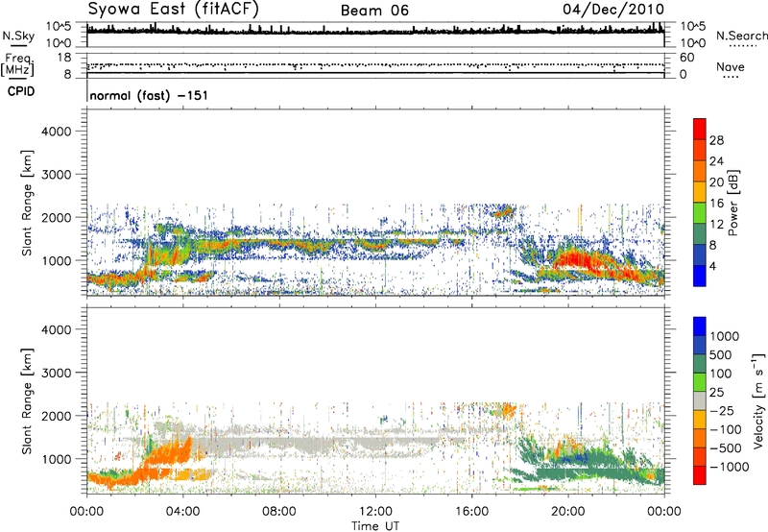Screen dimensions: 768x532
Task: Click the date '04/Dec/2010'
Action: [613, 10]
